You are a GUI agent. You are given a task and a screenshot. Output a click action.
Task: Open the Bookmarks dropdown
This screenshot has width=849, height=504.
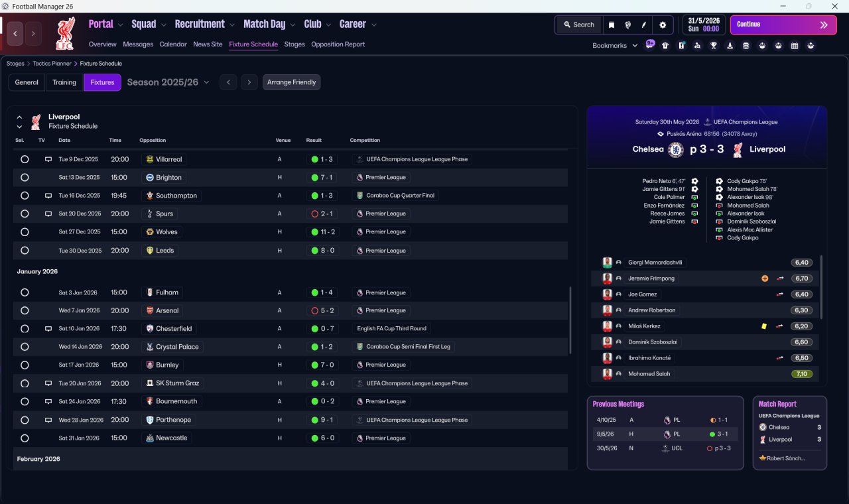click(615, 46)
